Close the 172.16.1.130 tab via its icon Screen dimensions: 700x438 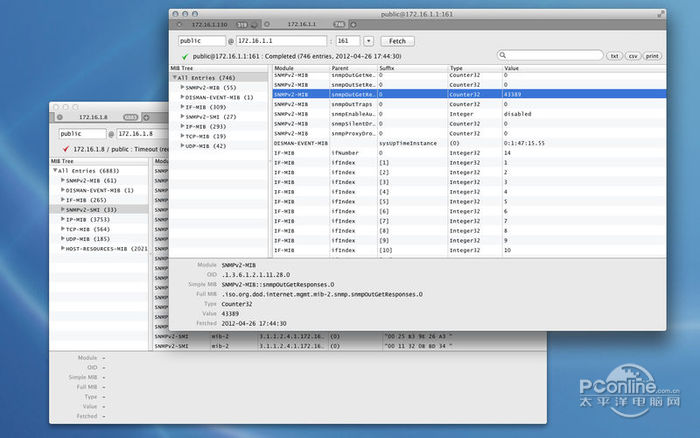[177, 23]
